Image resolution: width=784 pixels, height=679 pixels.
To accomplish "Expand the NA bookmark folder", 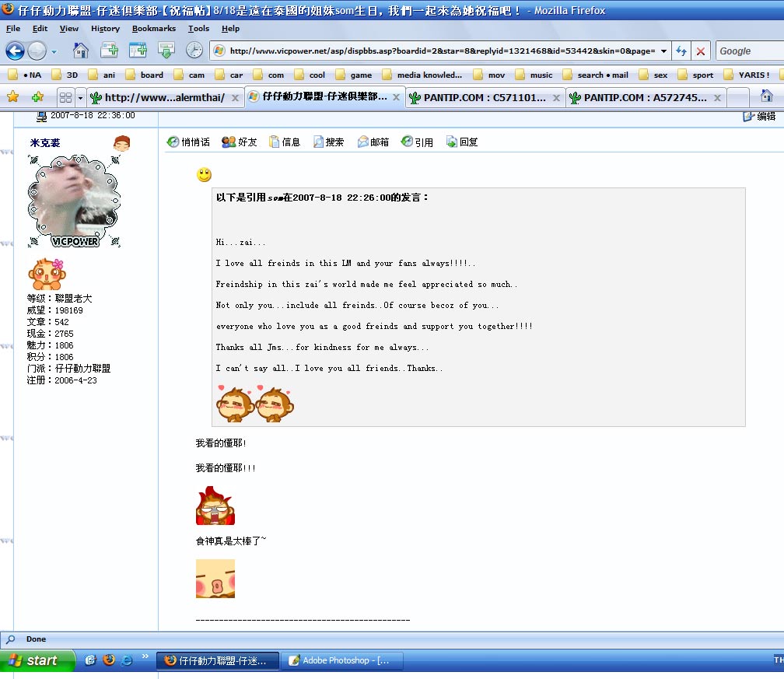I will [25, 75].
